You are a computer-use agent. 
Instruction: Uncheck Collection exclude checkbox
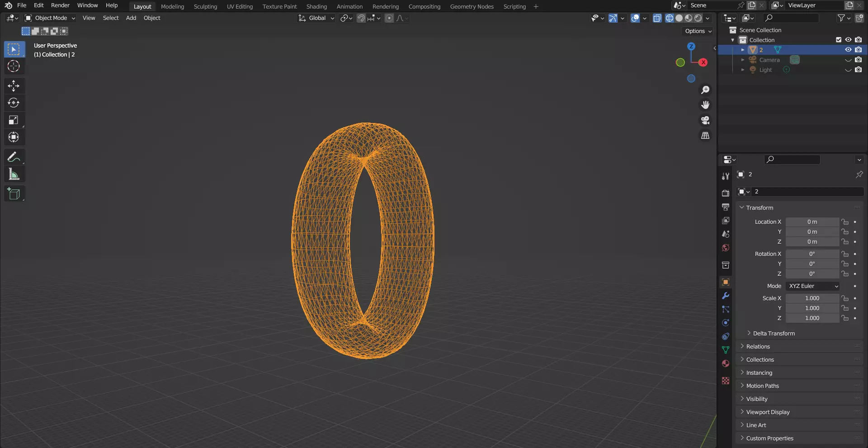click(839, 40)
